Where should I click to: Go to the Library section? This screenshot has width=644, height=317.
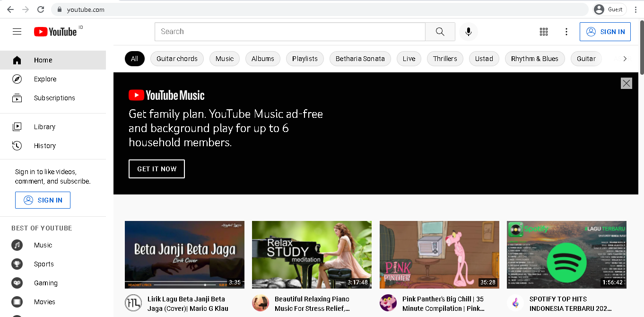click(17, 127)
